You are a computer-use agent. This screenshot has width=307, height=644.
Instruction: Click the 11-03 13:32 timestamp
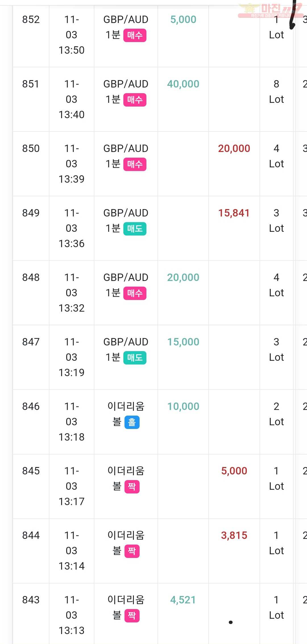71,293
